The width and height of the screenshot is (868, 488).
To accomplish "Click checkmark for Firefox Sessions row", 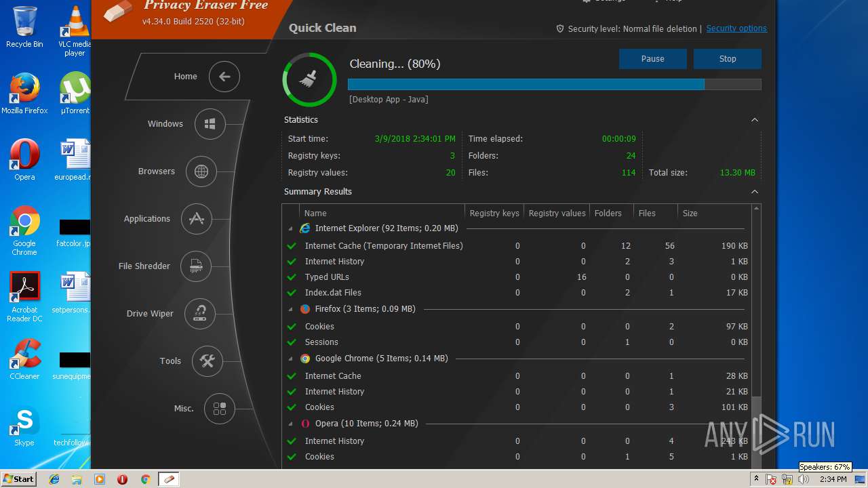I will pyautogui.click(x=292, y=342).
